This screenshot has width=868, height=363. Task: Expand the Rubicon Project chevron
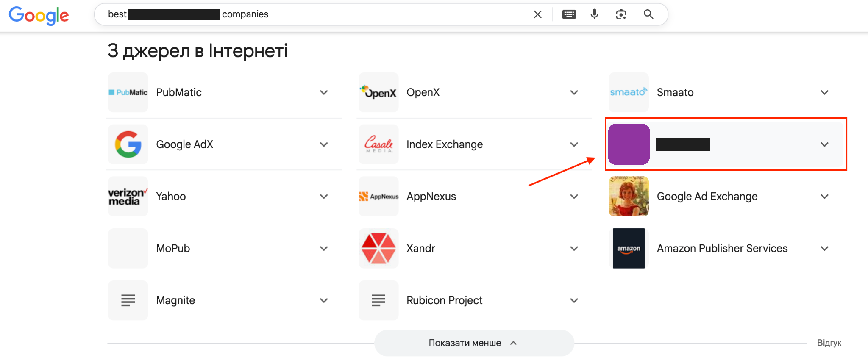point(574,300)
